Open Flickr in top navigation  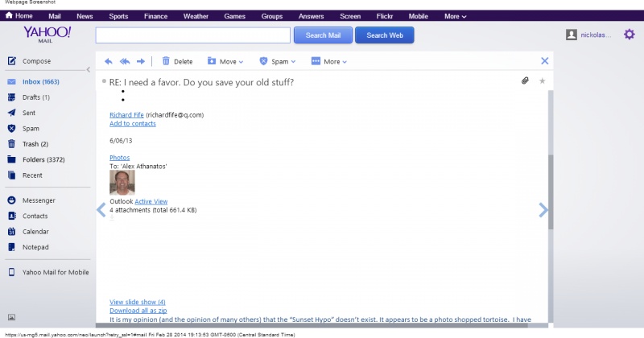pos(385,16)
